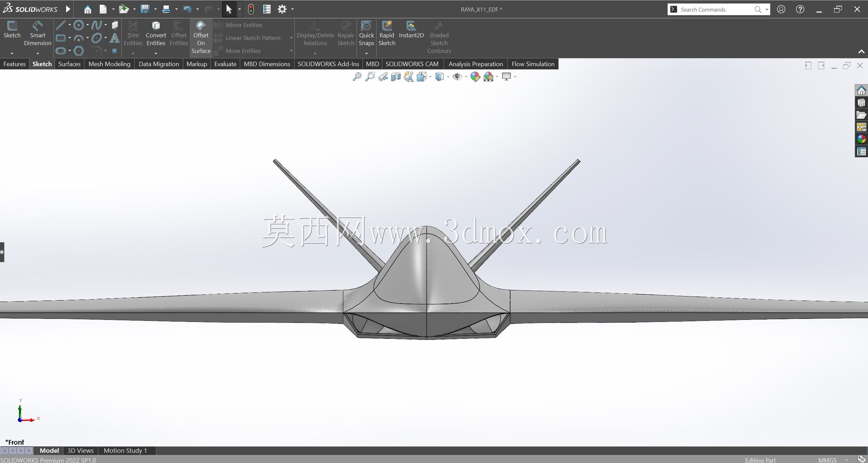
Task: Click Convert Entities button
Action: (x=156, y=34)
